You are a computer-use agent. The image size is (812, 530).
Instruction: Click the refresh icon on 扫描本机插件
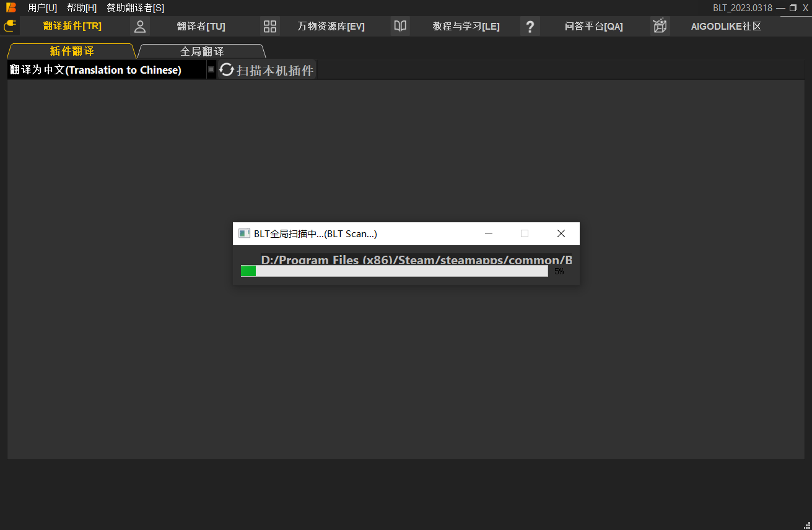(x=227, y=70)
